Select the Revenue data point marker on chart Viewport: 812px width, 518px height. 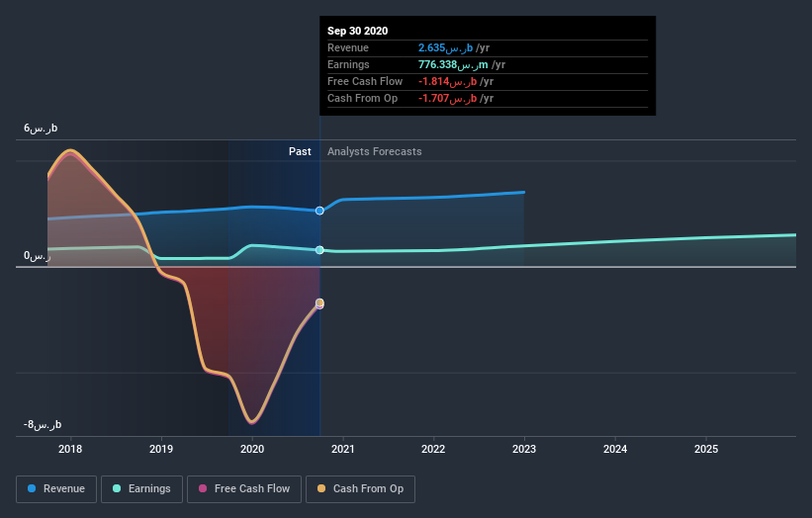pos(320,211)
